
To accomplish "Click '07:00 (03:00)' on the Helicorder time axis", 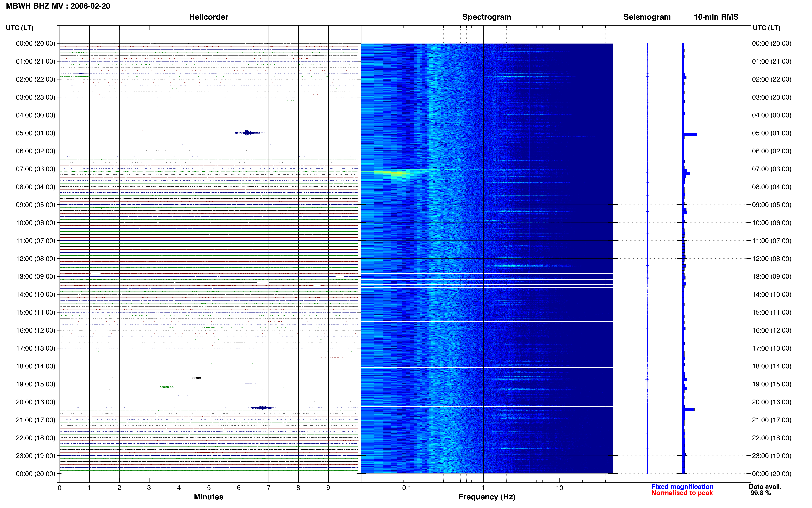I will tap(36, 169).
